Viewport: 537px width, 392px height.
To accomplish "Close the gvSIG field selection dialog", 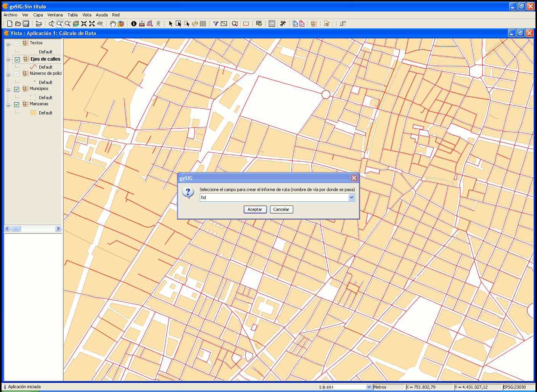I will [x=354, y=178].
